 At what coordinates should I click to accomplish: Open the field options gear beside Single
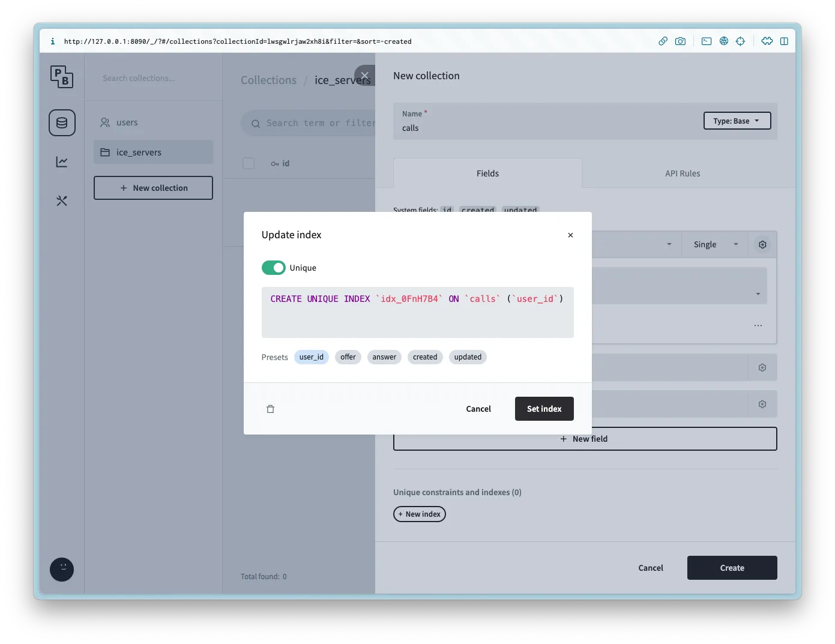tap(762, 245)
